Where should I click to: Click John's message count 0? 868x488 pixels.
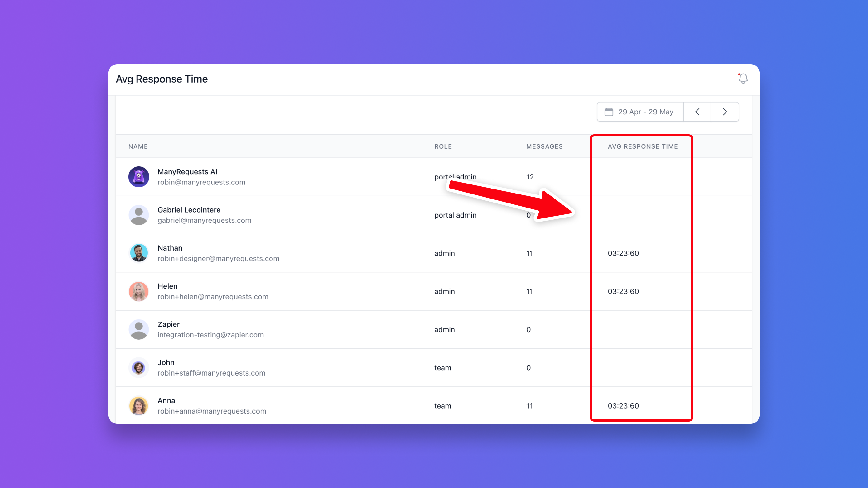point(528,368)
